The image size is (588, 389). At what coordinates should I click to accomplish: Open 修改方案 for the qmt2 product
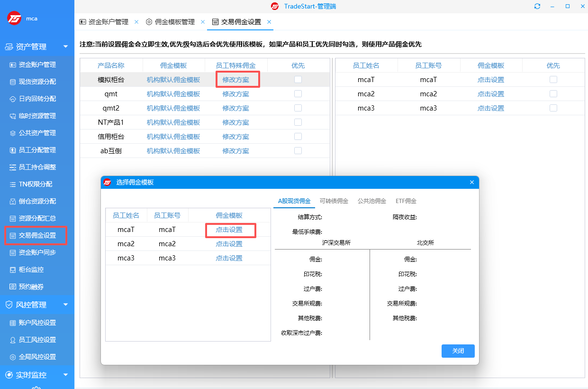[x=235, y=108]
